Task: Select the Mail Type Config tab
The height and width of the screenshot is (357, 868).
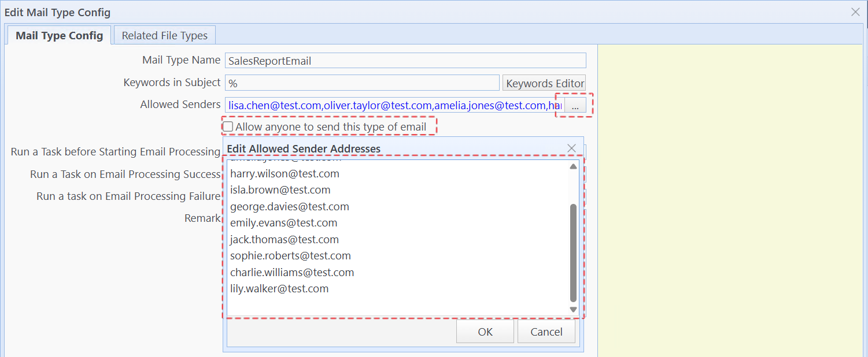Action: coord(59,35)
